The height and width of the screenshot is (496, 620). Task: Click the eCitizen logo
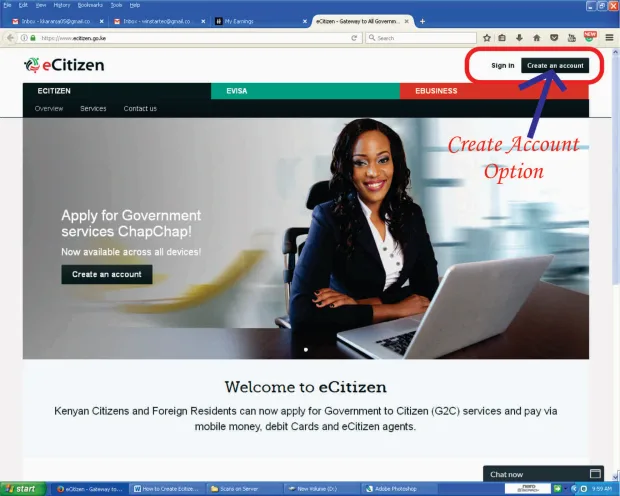point(64,65)
